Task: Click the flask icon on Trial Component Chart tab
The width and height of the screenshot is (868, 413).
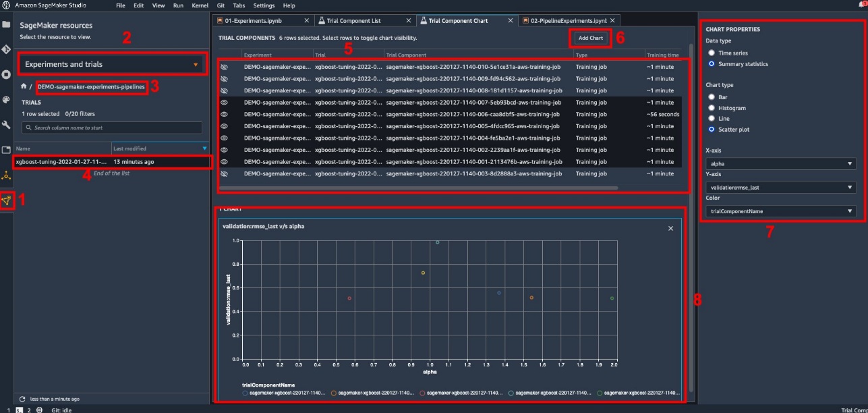Action: (423, 21)
